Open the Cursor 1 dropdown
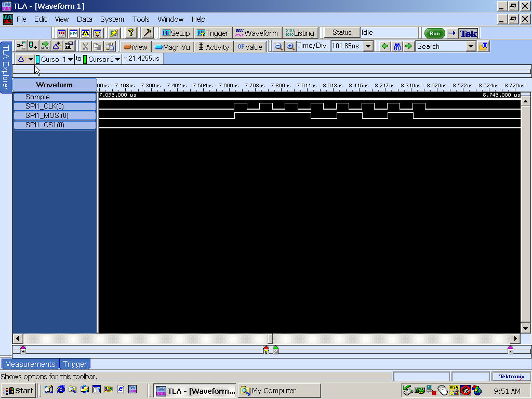This screenshot has width=532, height=399. point(54,59)
